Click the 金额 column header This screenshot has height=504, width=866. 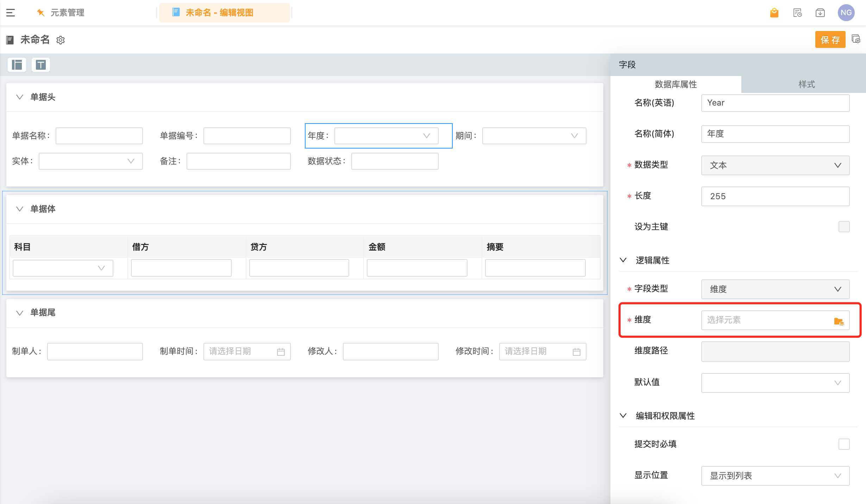(x=422, y=247)
